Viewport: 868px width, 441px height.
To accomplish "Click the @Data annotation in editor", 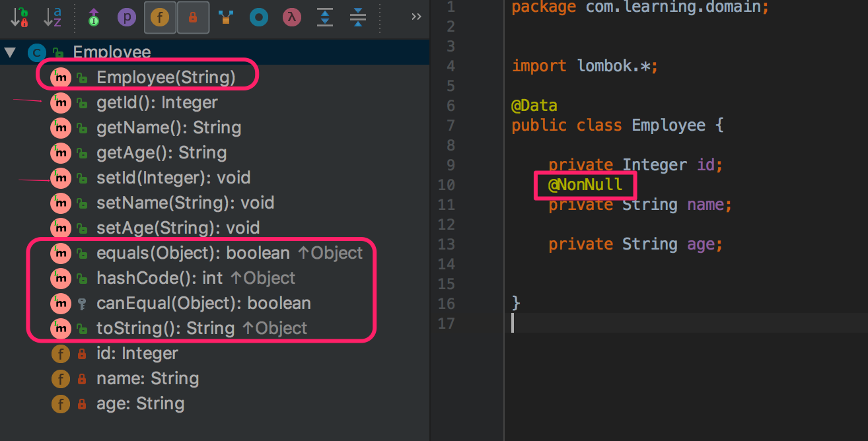I will point(534,106).
